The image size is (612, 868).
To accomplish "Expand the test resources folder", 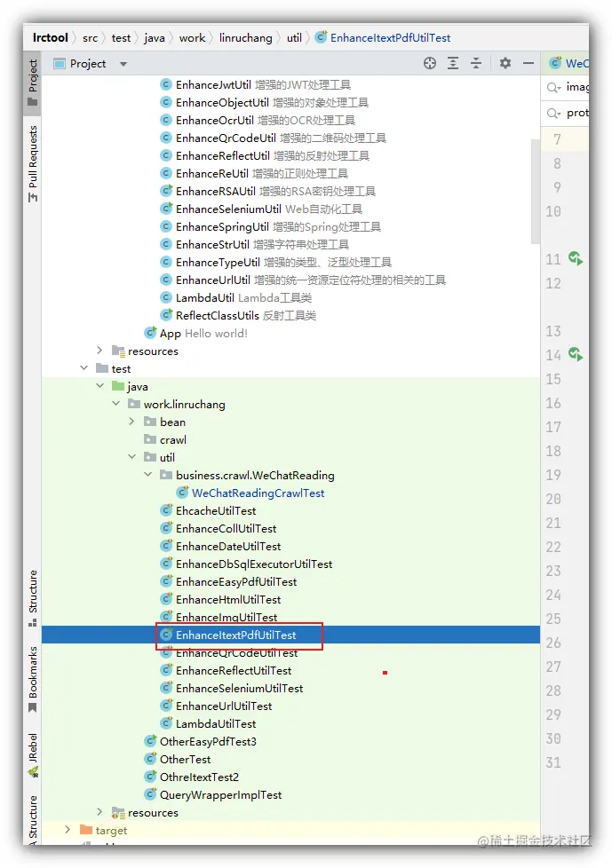I will [x=99, y=812].
